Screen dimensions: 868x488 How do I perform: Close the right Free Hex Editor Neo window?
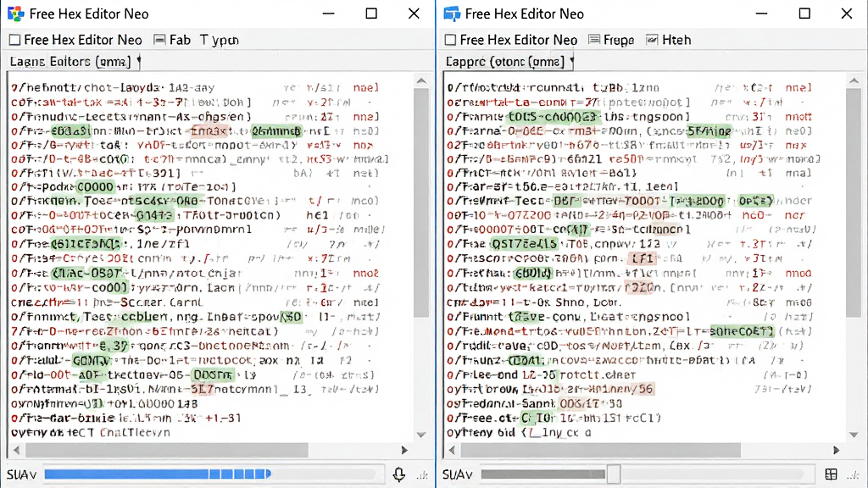pos(847,14)
